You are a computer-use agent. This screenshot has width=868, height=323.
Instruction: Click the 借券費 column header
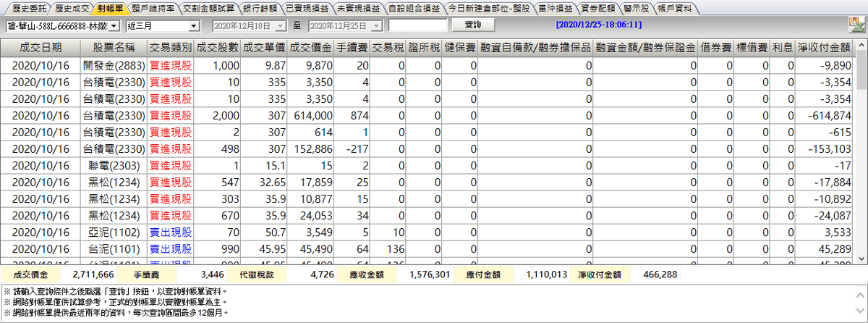coord(716,47)
